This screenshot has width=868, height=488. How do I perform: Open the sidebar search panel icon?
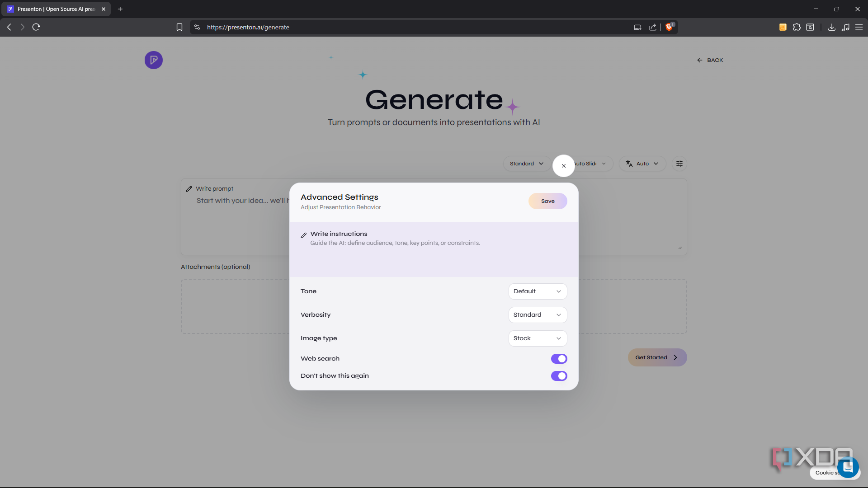coord(810,27)
